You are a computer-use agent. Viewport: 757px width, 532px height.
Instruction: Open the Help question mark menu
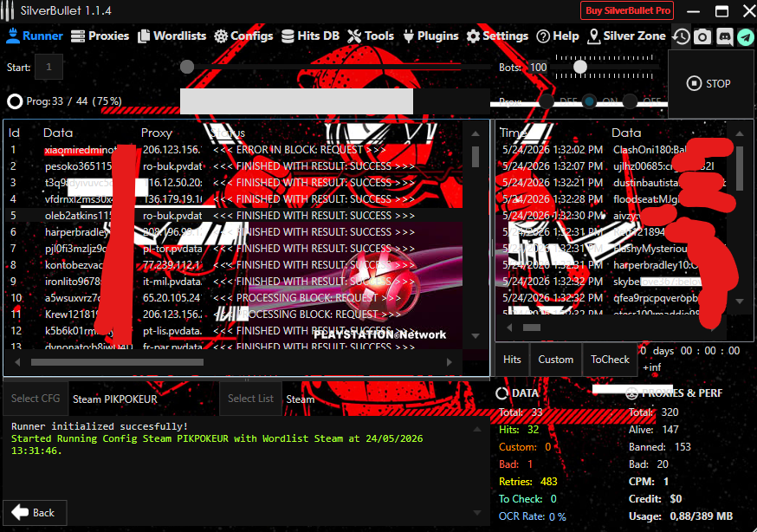pyautogui.click(x=558, y=36)
